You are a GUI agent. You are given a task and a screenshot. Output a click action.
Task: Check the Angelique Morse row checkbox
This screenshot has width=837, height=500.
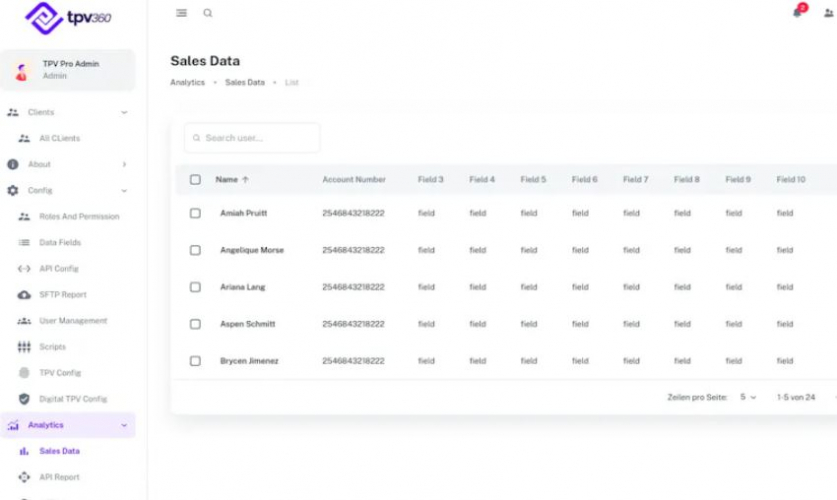coord(195,250)
